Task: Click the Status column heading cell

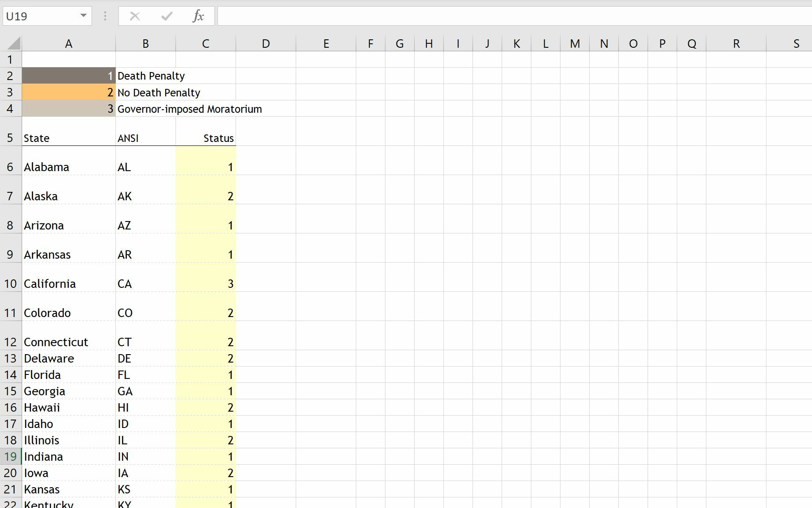Action: (x=206, y=138)
